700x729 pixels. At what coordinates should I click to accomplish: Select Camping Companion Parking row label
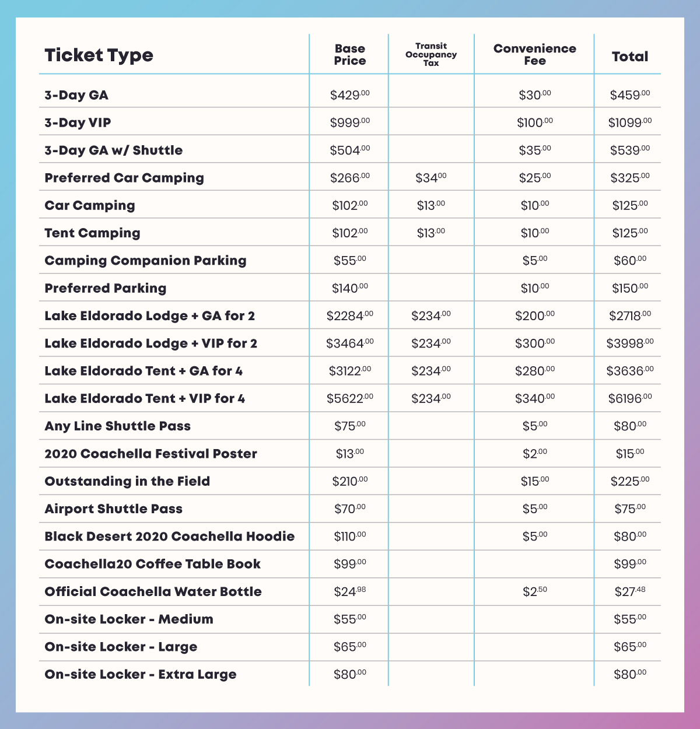(x=145, y=261)
